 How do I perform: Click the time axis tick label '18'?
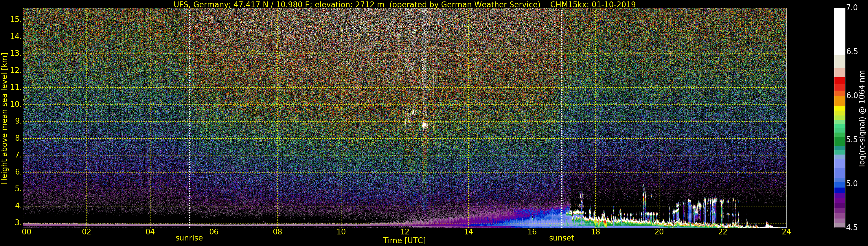[595, 232]
